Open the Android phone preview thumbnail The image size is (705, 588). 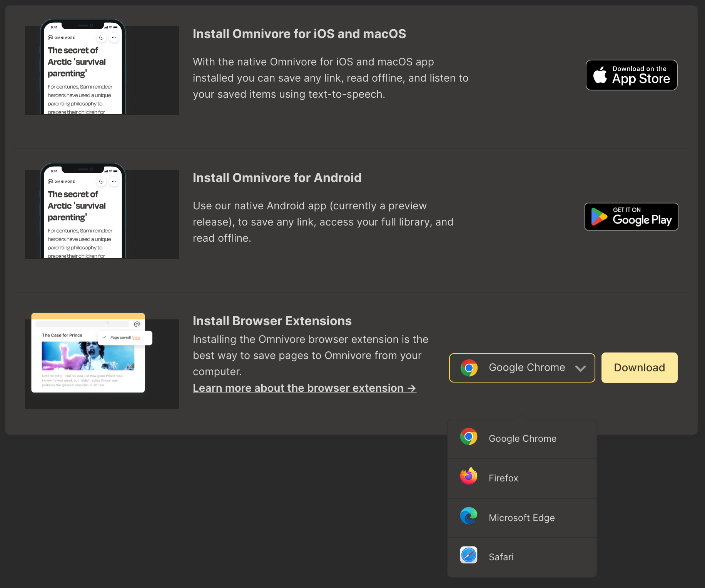tap(102, 211)
